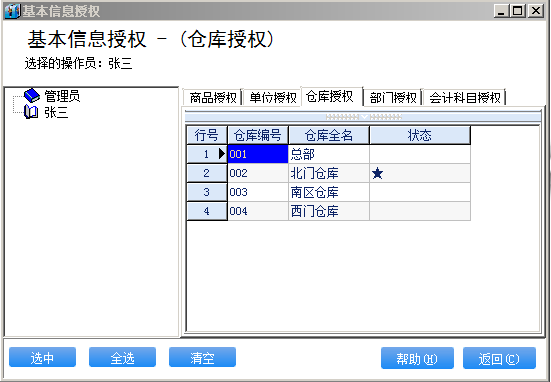Click the blue book icon beside 管理员
The height and width of the screenshot is (382, 551).
pyautogui.click(x=32, y=95)
